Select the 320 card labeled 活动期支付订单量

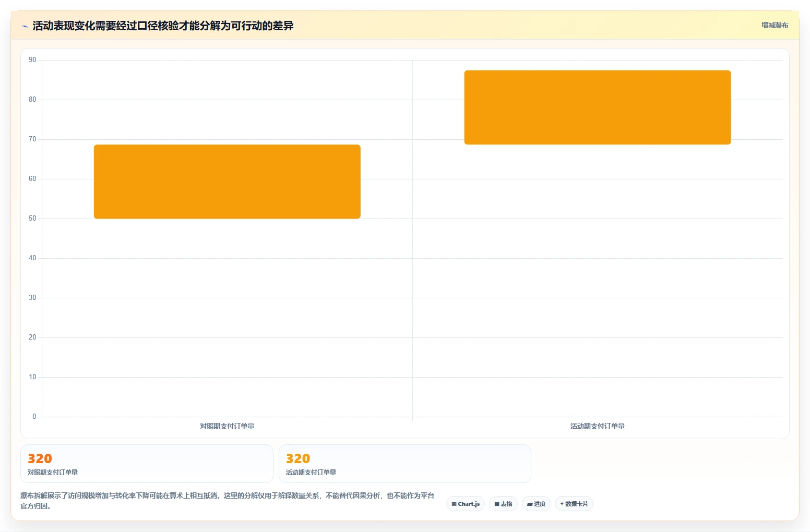[405, 464]
